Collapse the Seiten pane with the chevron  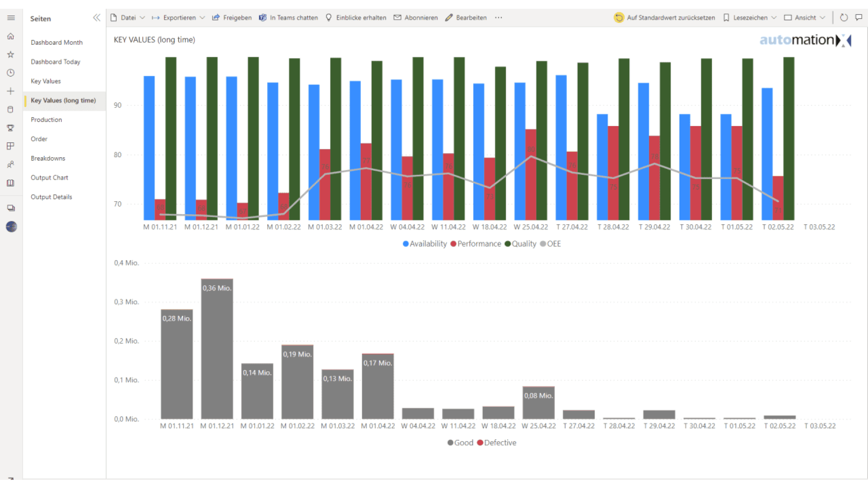tap(96, 18)
